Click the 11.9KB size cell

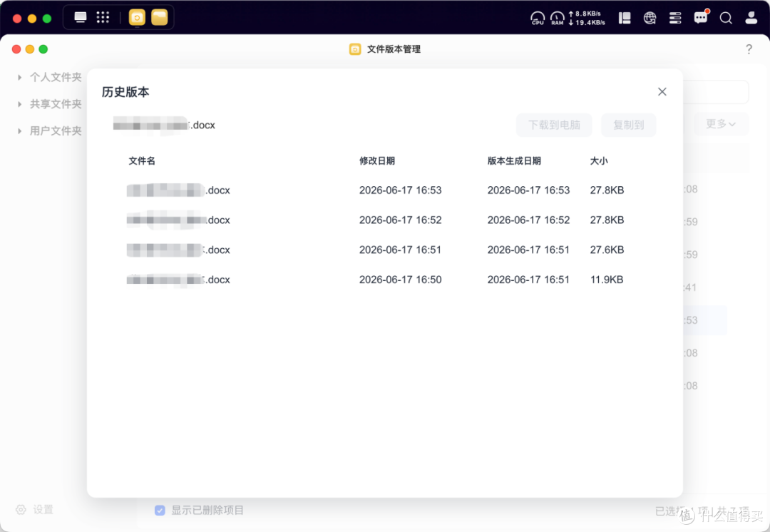[x=607, y=280]
